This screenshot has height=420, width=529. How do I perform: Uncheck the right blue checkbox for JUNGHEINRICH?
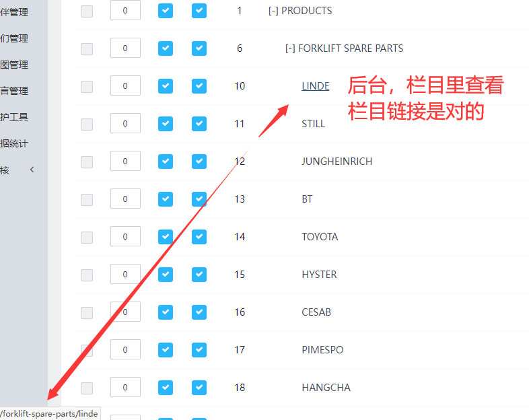(199, 162)
